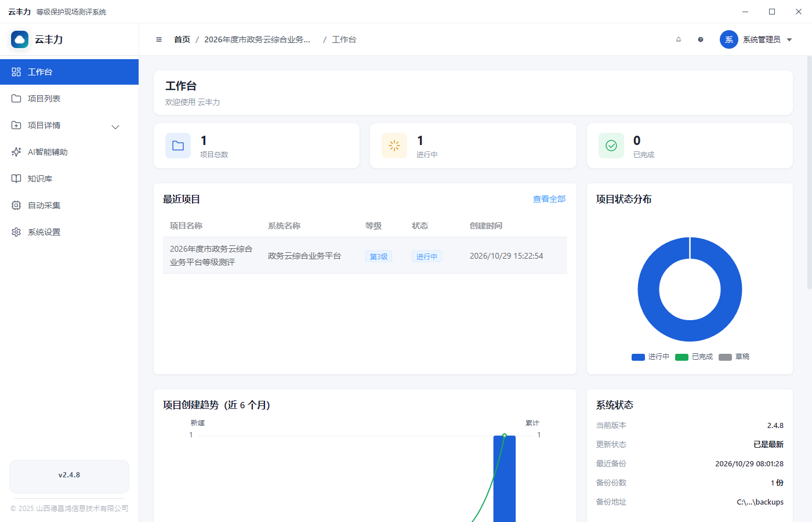The width and height of the screenshot is (812, 522).
Task: Click the 项目总数 blue folder card icon
Action: 178,146
